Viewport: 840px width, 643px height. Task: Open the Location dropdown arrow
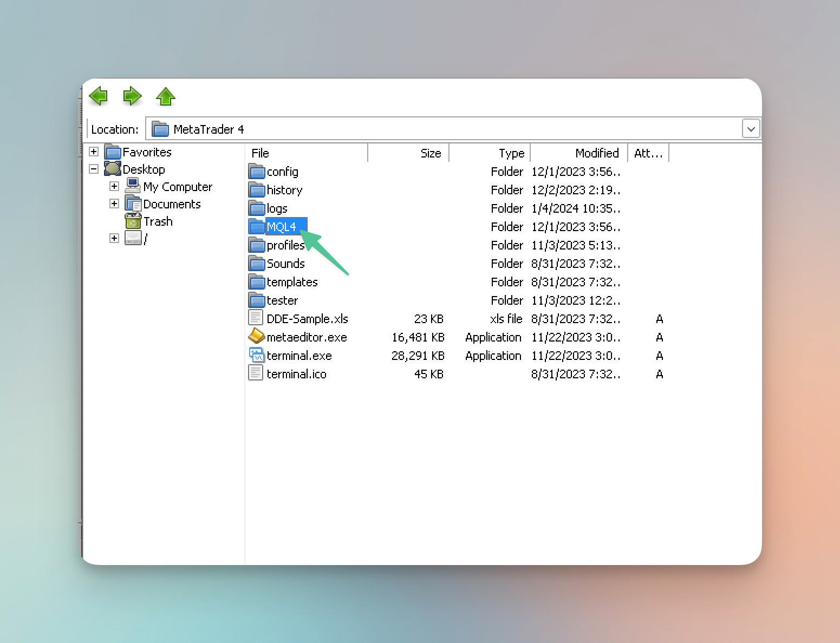click(751, 129)
